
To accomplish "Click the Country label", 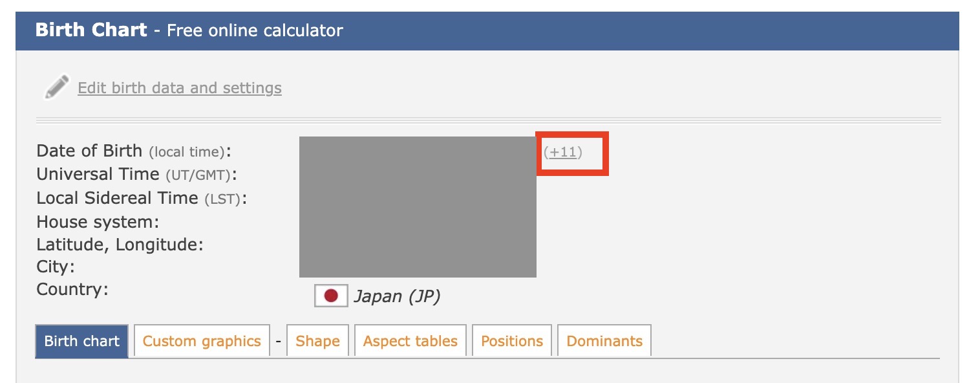I will [72, 289].
